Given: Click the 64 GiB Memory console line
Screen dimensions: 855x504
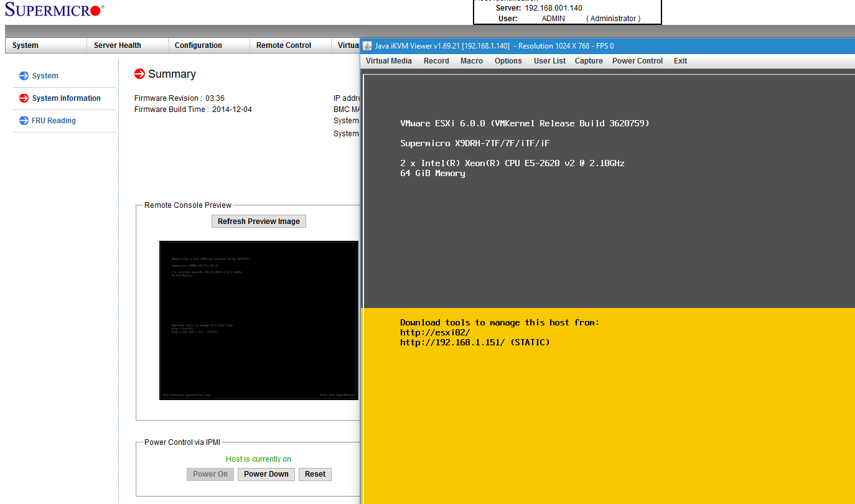Looking at the screenshot, I should [432, 174].
